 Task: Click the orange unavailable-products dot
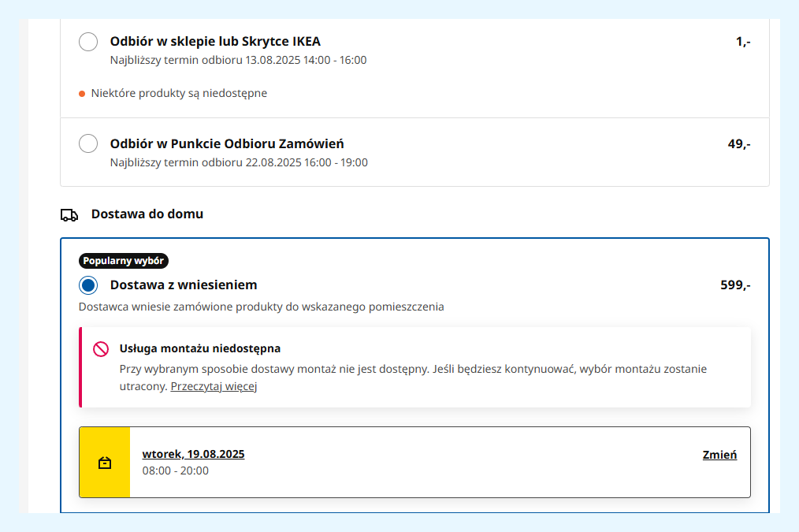coord(82,94)
